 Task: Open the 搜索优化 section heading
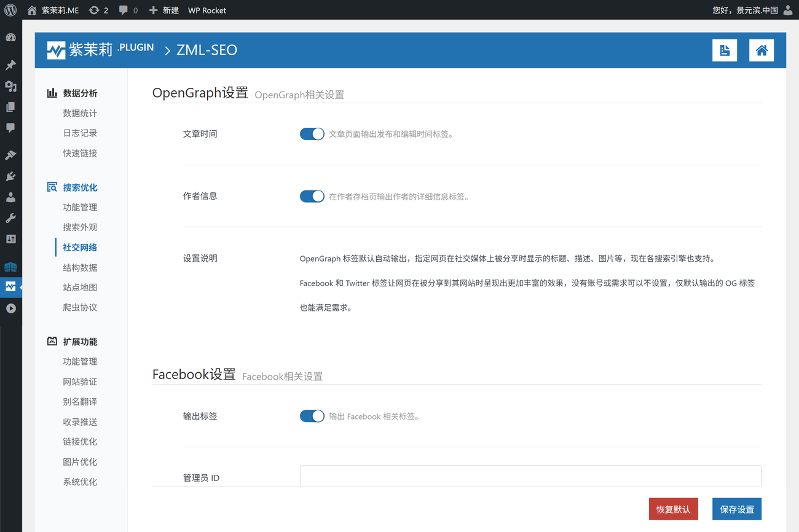[x=80, y=187]
